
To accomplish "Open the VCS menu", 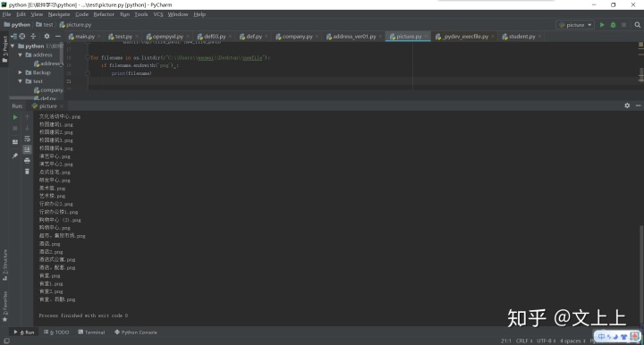I will coord(157,14).
